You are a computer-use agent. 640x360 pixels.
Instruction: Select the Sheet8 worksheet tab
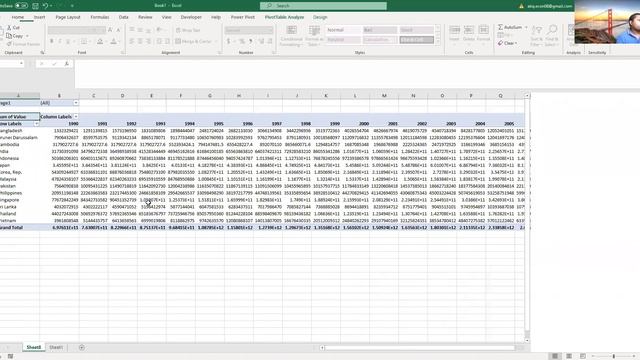pos(33,347)
